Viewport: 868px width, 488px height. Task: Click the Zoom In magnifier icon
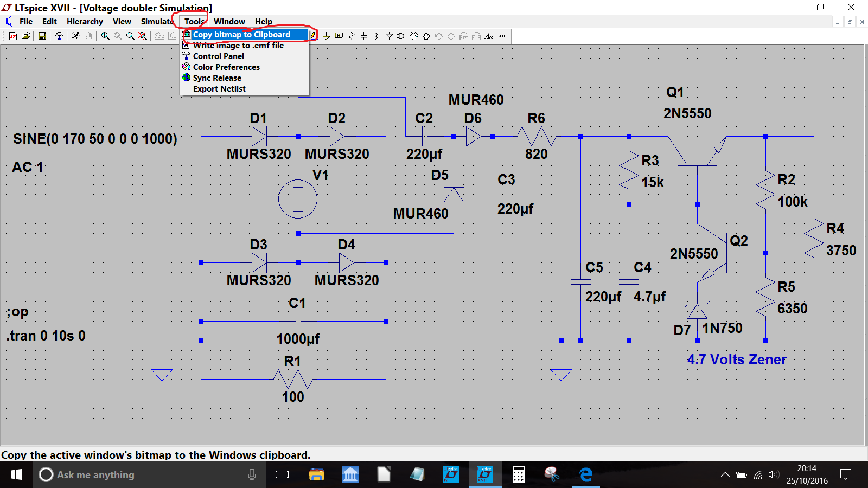[105, 36]
